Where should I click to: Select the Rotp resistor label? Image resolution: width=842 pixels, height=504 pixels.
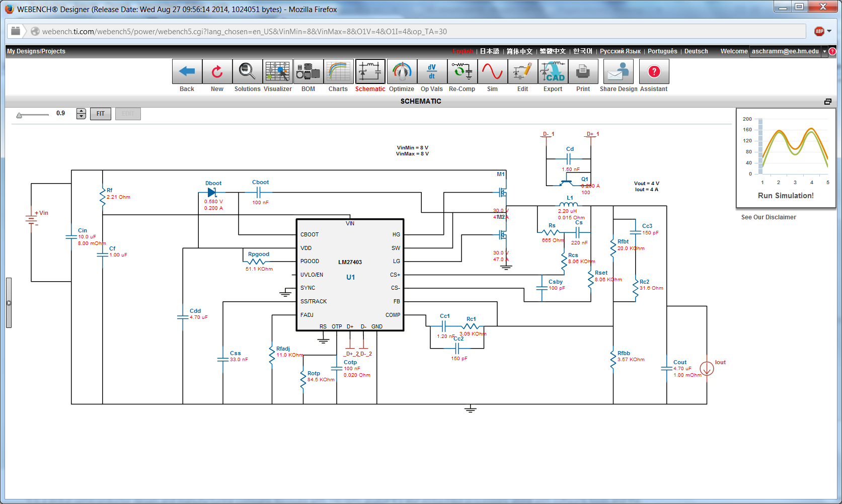[314, 373]
